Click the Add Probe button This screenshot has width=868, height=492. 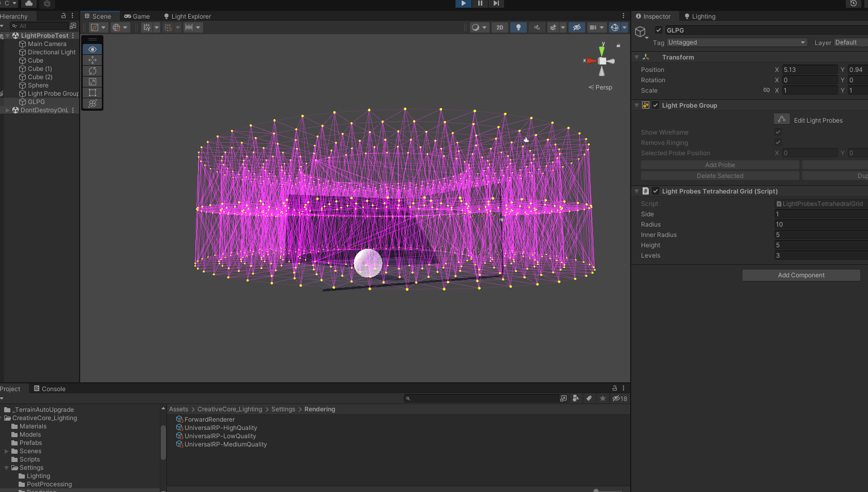[720, 165]
